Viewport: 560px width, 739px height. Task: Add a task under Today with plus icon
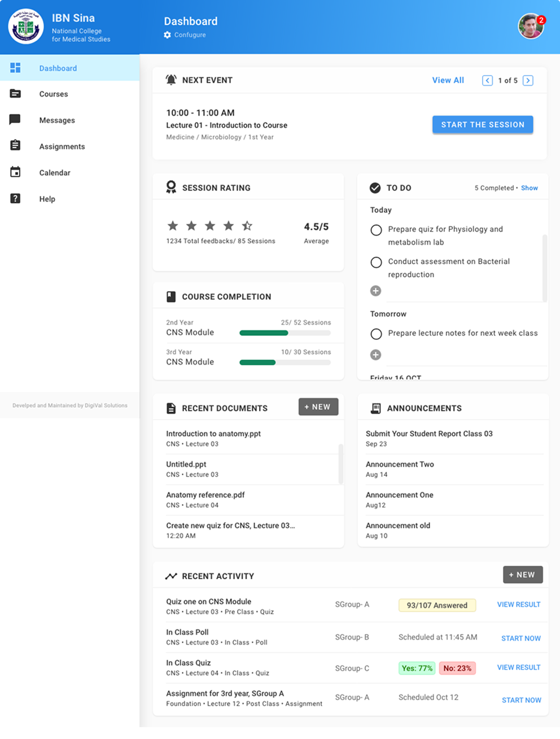click(x=375, y=291)
